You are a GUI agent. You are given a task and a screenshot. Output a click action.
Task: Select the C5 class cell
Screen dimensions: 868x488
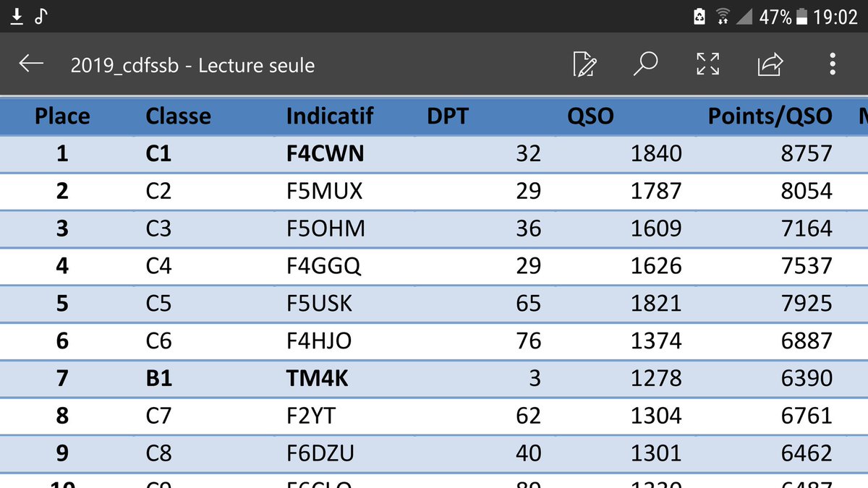coord(159,303)
